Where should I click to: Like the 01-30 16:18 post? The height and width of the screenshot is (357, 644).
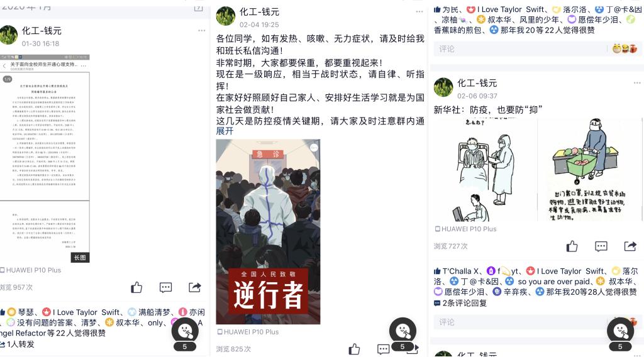136,287
